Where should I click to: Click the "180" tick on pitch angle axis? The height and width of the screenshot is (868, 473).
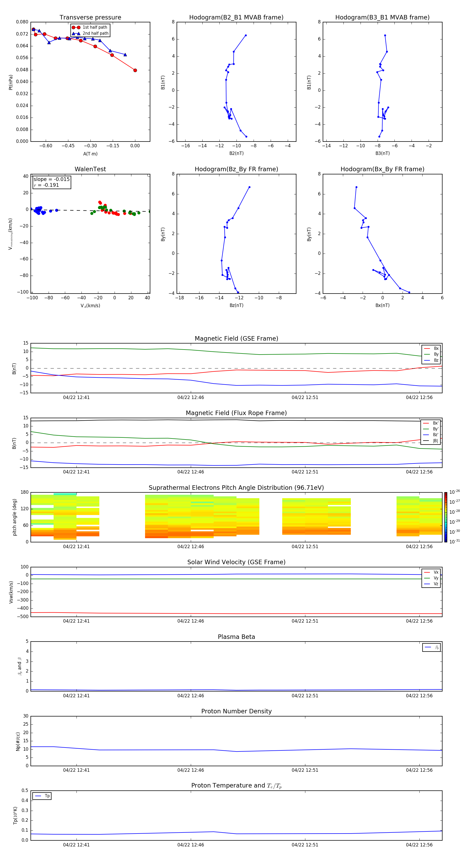(x=25, y=492)
